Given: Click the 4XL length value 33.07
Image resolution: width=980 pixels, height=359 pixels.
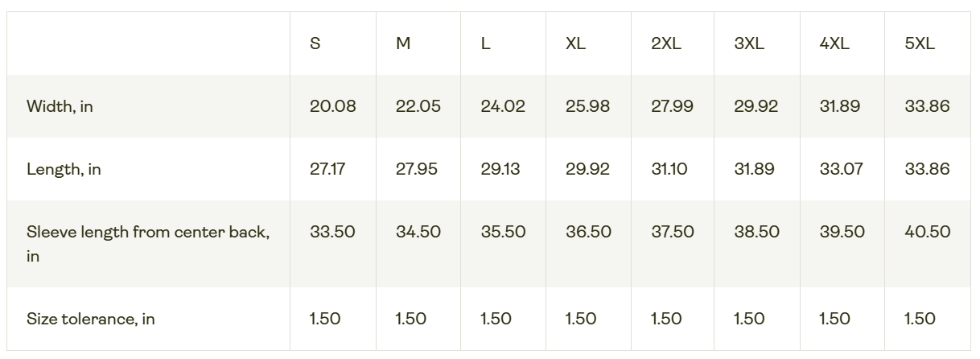Looking at the screenshot, I should pos(839,169).
